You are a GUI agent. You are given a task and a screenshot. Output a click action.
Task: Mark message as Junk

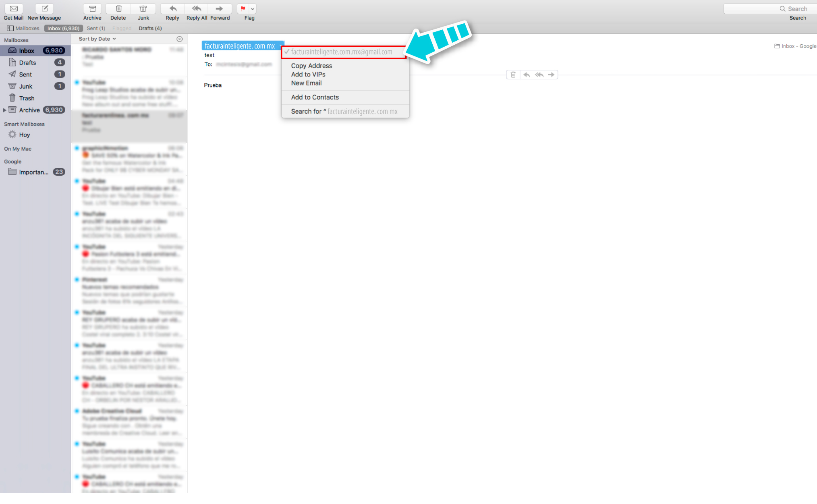click(x=143, y=8)
